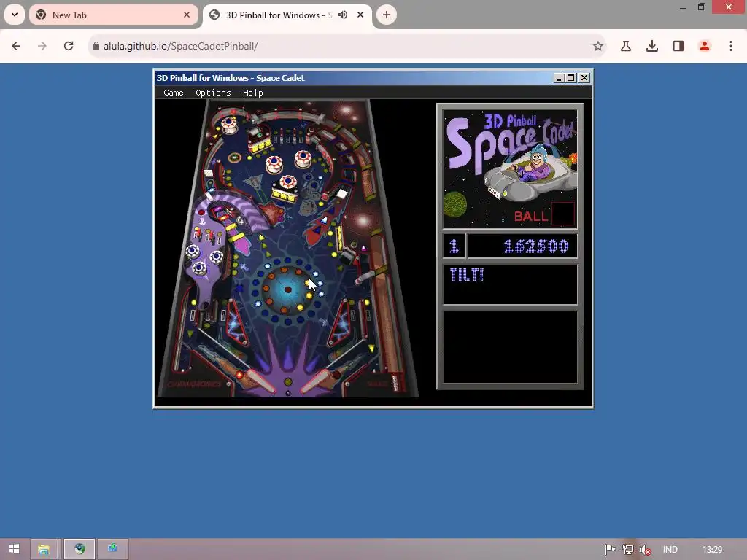747x560 pixels.
Task: Click the Space Cadet logo artwork
Action: pos(510,169)
